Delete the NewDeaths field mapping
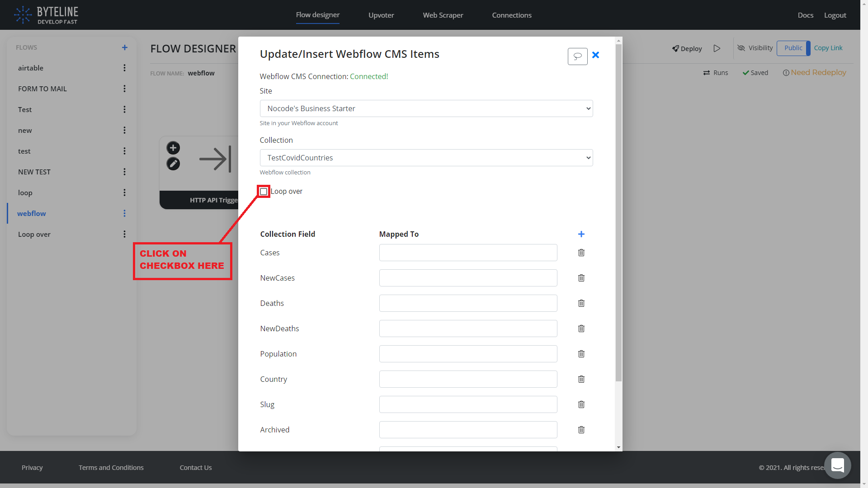868x488 pixels. (581, 328)
